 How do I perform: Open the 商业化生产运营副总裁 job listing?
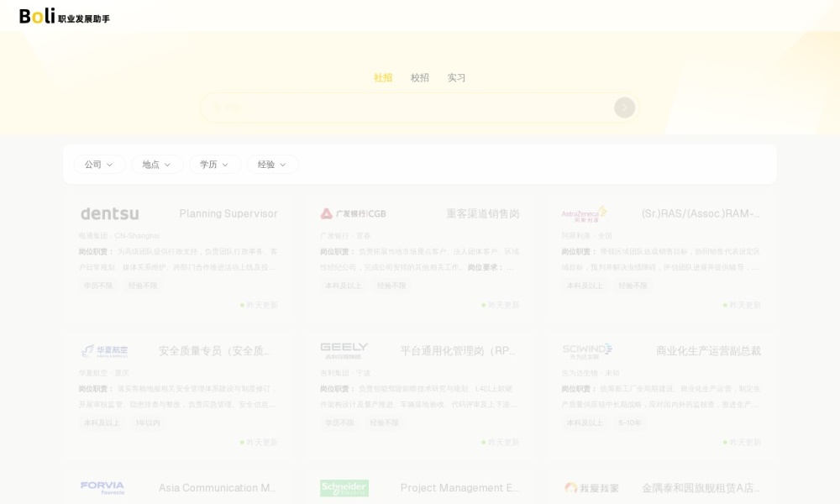708,351
